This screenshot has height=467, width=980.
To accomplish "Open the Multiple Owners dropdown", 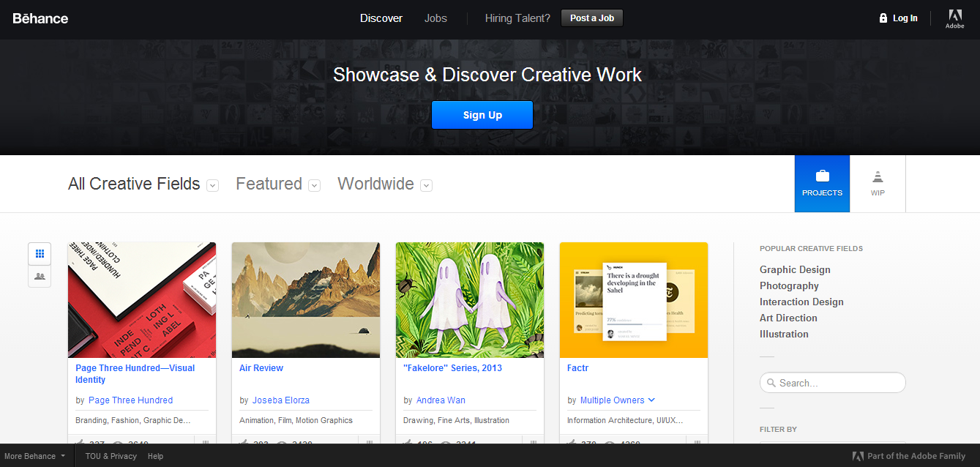I will [651, 400].
